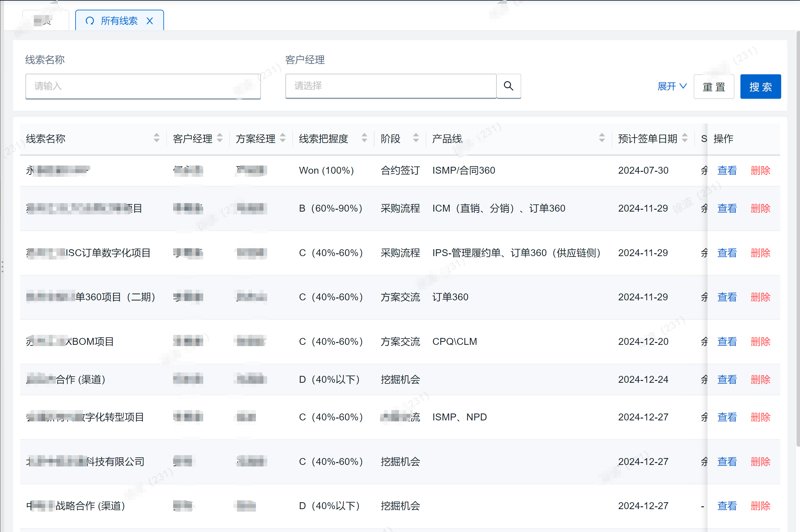Expand more filters with 展开

672,87
